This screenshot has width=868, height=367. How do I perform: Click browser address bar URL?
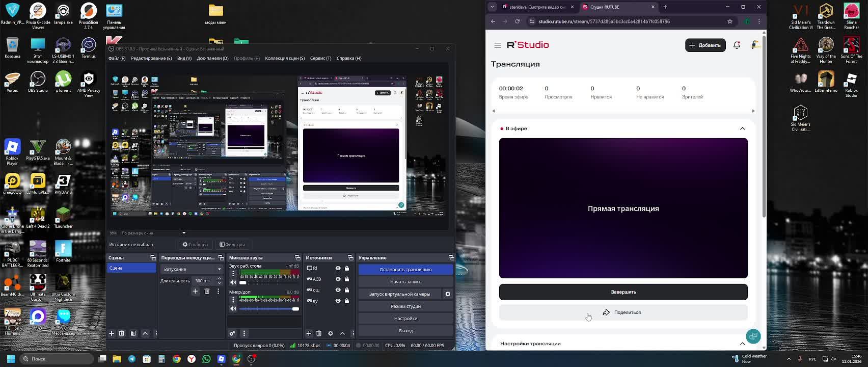(x=604, y=21)
